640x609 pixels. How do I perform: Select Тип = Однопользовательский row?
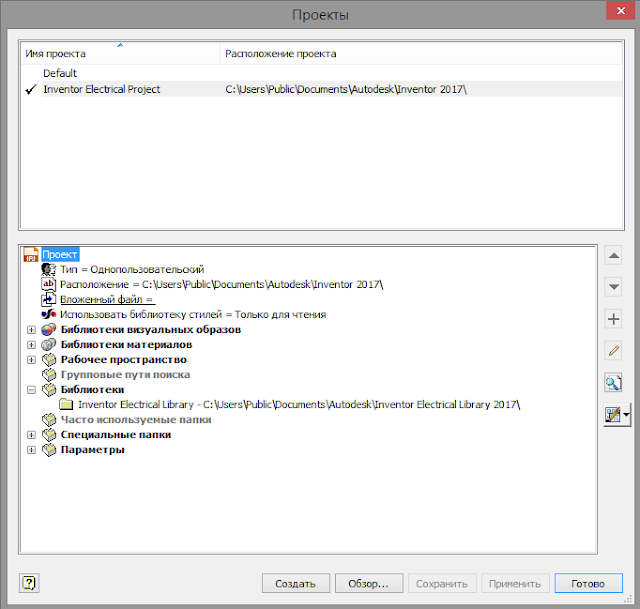[132, 269]
